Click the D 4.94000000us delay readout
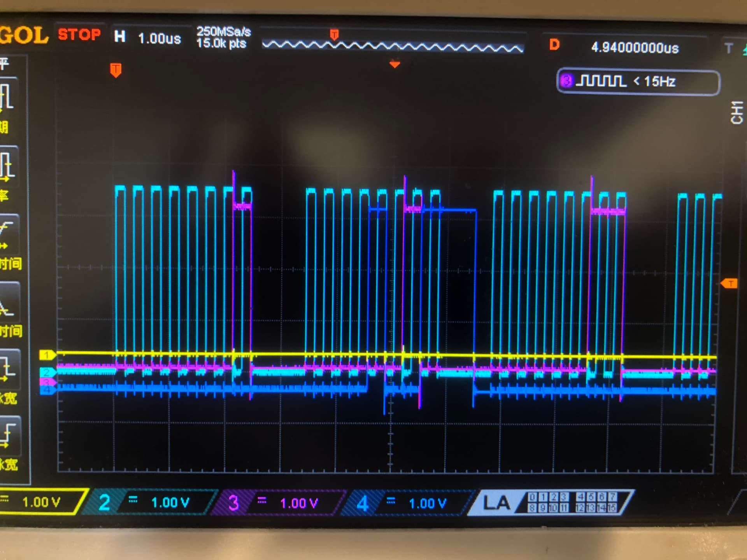747x560 pixels. pos(615,47)
